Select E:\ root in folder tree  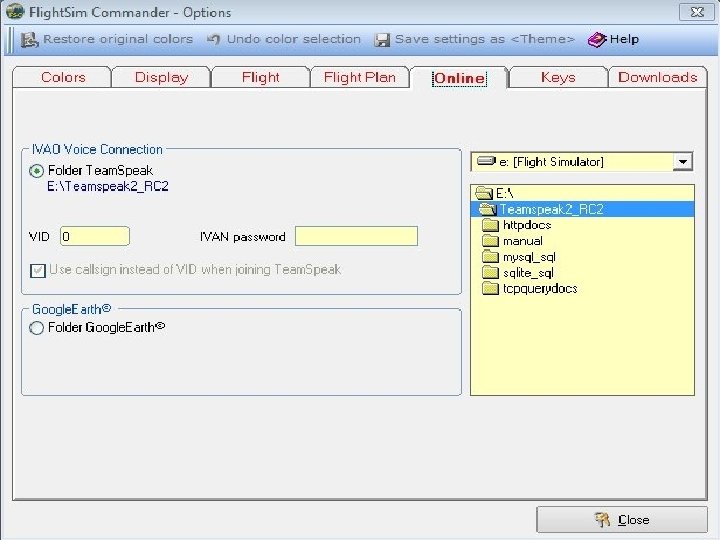504,193
